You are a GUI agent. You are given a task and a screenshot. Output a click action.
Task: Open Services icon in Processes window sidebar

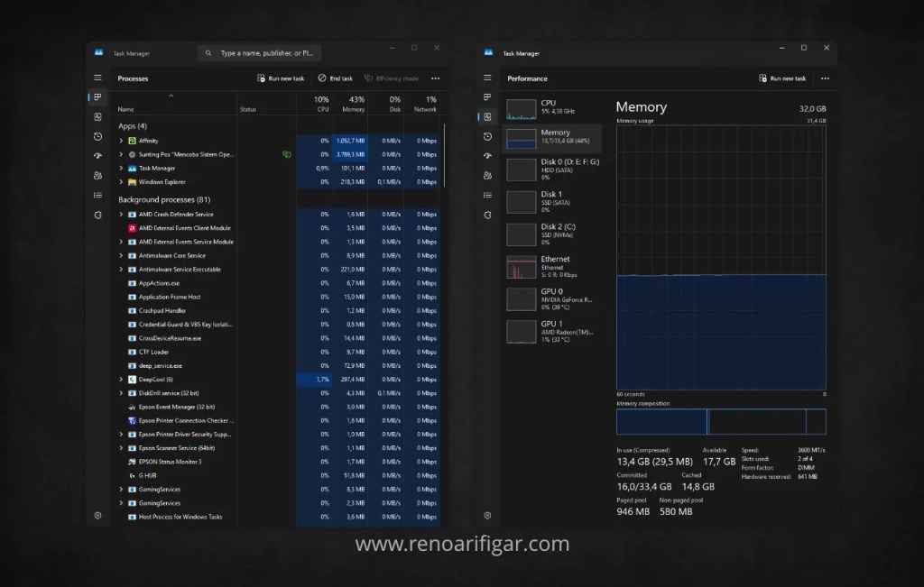(97, 215)
